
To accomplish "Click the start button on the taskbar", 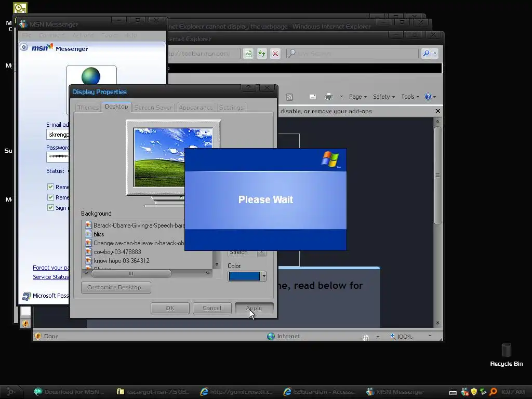I will click(x=10, y=392).
